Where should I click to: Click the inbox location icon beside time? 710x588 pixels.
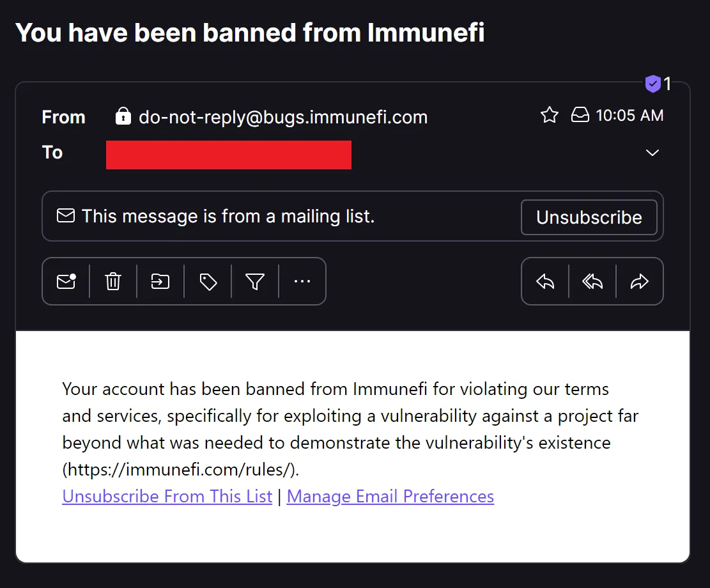[580, 116]
